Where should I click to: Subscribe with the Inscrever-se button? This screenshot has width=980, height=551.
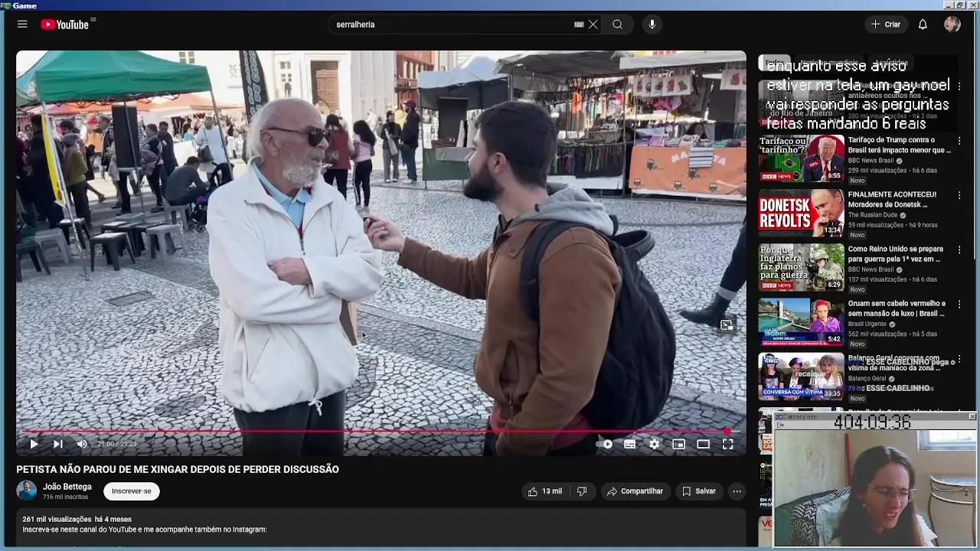pyautogui.click(x=132, y=491)
